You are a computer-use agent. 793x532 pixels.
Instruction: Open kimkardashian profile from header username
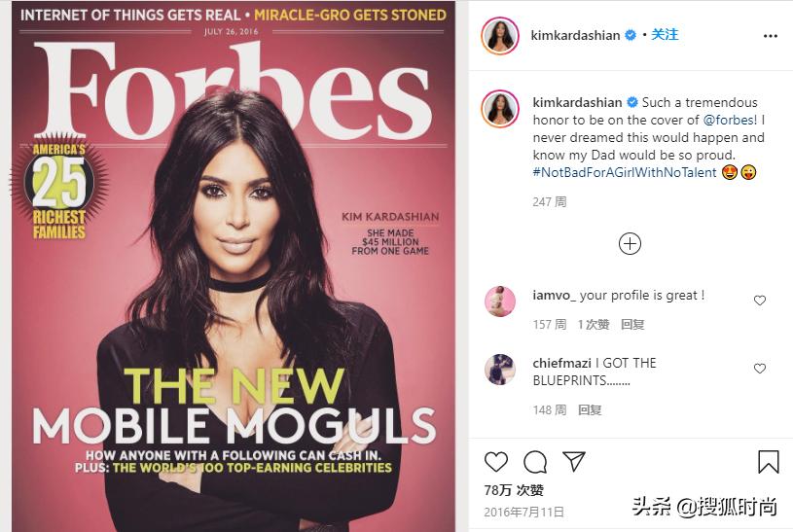[575, 35]
